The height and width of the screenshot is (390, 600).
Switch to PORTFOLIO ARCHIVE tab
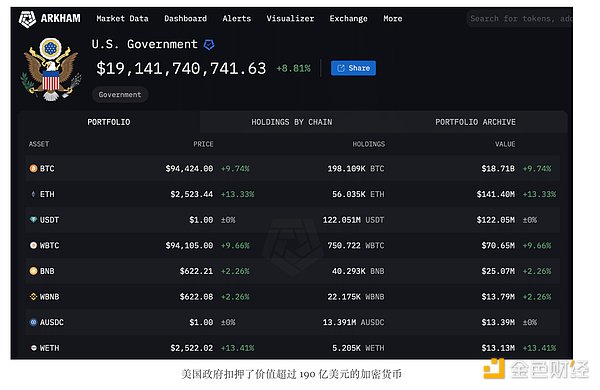click(x=475, y=122)
